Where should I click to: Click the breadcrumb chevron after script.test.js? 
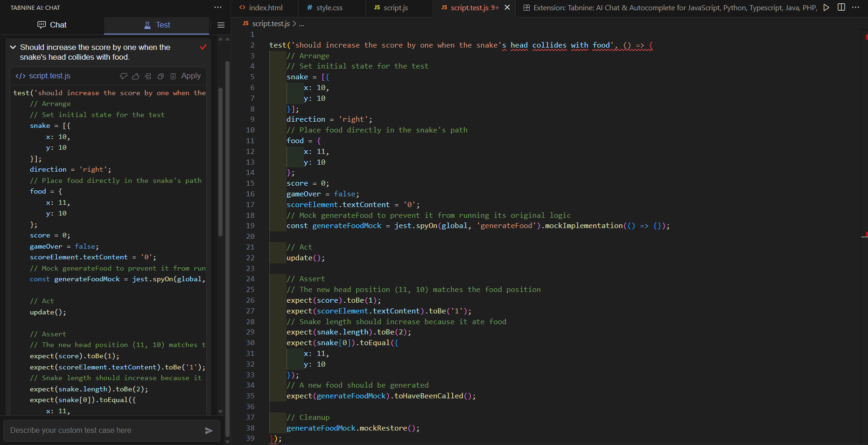point(294,24)
